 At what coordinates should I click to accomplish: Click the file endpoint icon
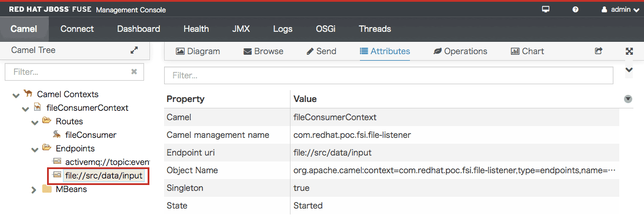point(56,175)
